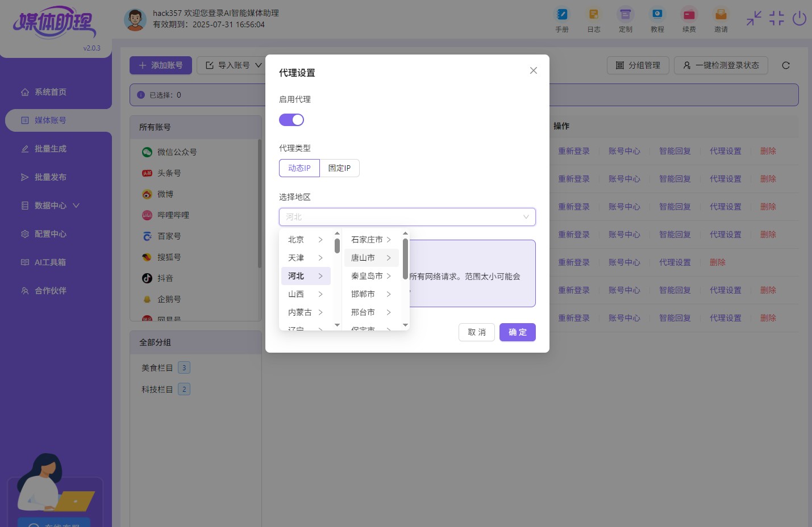The height and width of the screenshot is (527, 812).
Task: Click the refresh icon beside 一键检测登录状态
Action: [786, 65]
